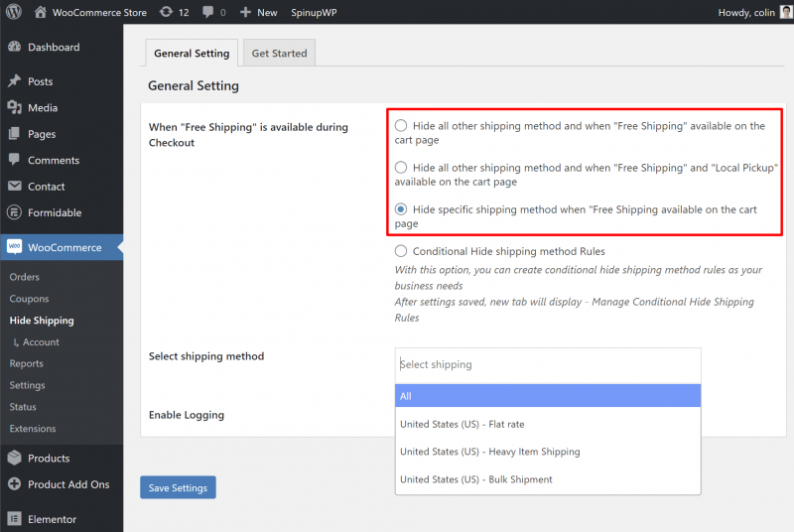Image resolution: width=794 pixels, height=532 pixels.
Task: Click New in the admin bar
Action: point(267,12)
